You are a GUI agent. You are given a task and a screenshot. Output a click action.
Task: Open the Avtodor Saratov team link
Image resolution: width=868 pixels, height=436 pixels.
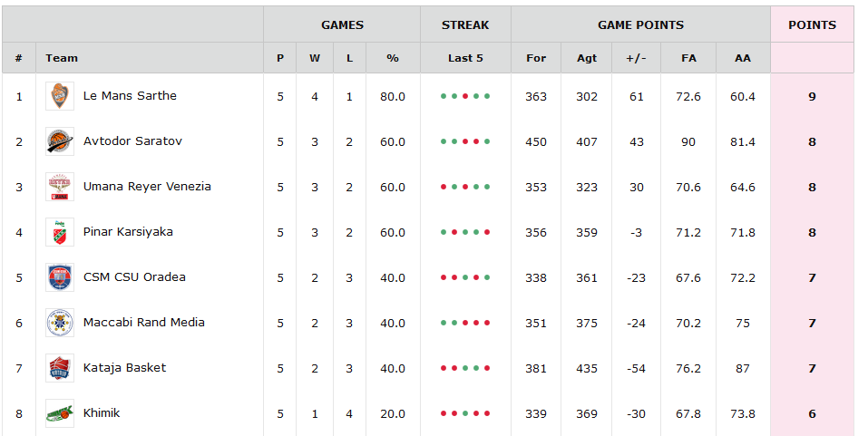tap(132, 141)
